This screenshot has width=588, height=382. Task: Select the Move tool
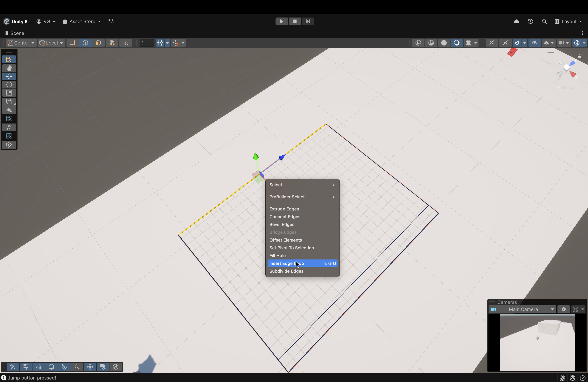tap(9, 76)
